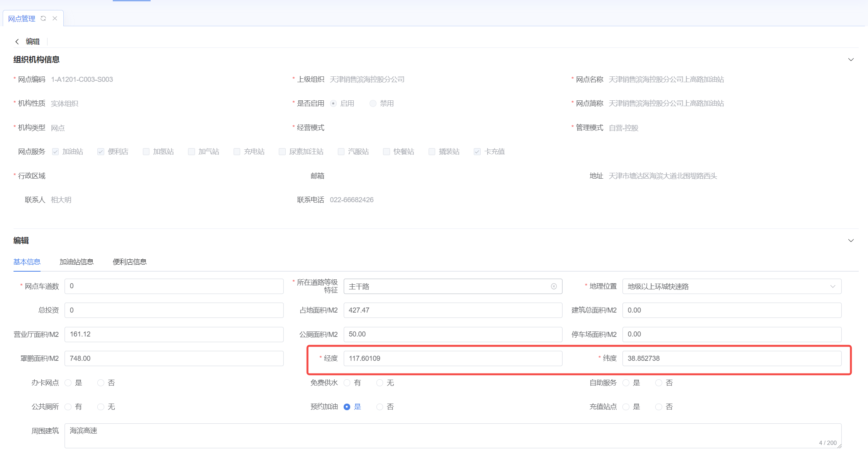Click the refresh icon on 网点管理 tab
The width and height of the screenshot is (868, 453).
(43, 19)
